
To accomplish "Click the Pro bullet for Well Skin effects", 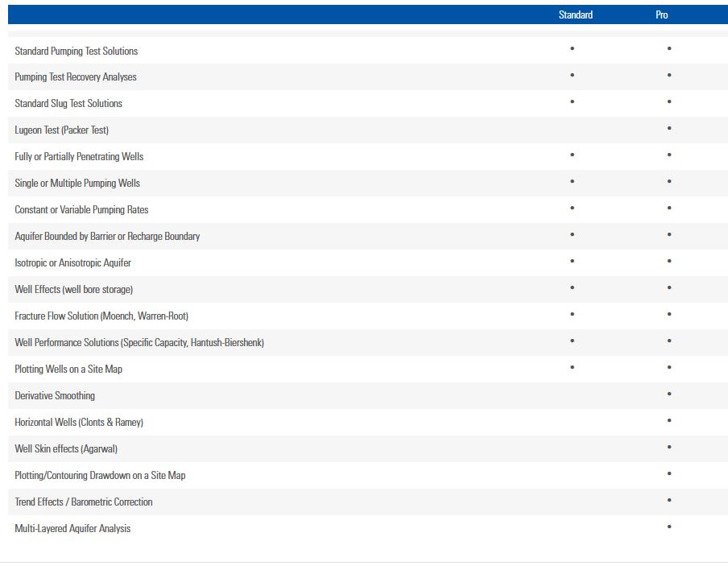I will click(x=669, y=447).
